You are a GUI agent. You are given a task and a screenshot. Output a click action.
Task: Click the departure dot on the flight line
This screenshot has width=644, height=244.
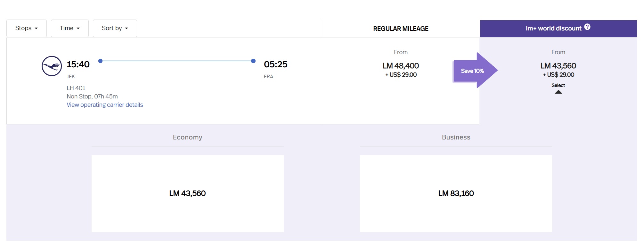(x=100, y=61)
